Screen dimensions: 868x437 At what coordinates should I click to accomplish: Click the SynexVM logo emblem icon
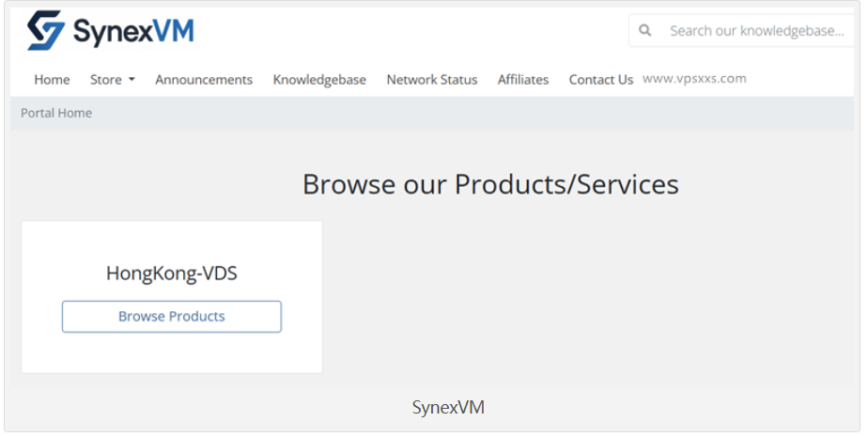(46, 31)
